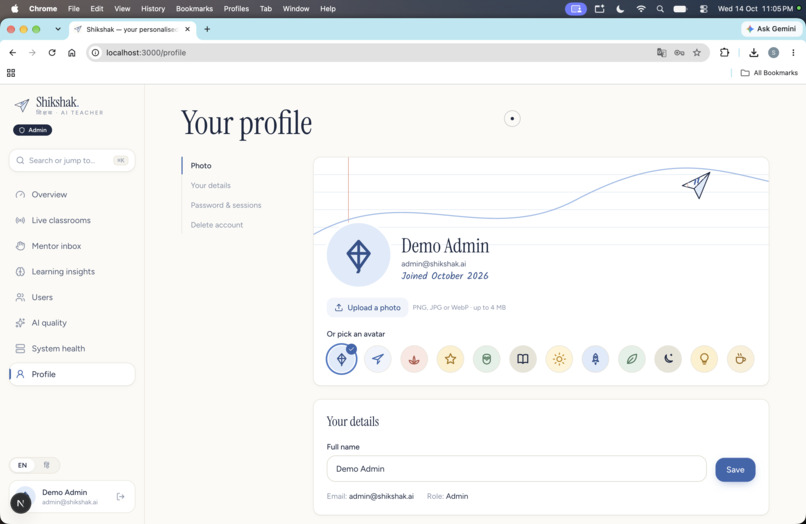Screen dimensions: 806x524
Task: Expand the tab search dropdown
Action: pos(58,29)
